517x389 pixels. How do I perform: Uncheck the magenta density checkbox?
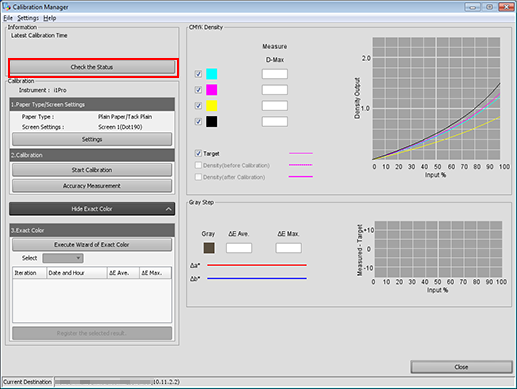(x=198, y=90)
